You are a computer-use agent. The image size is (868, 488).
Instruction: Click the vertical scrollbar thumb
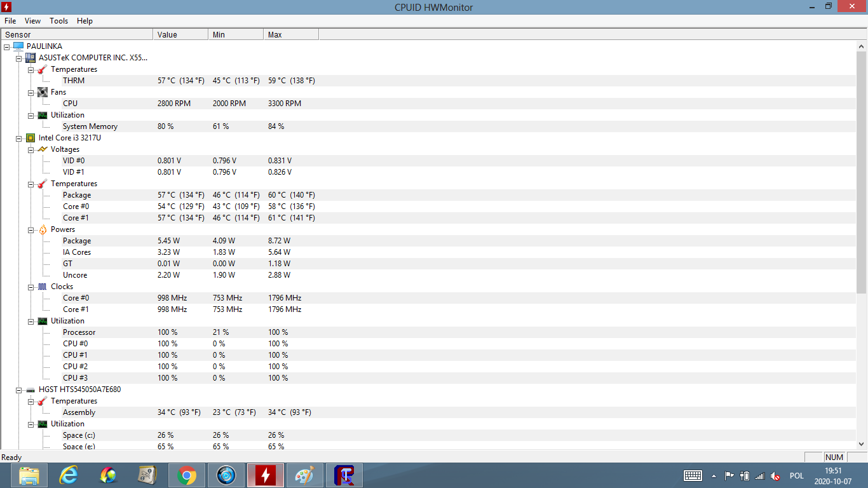point(862,172)
